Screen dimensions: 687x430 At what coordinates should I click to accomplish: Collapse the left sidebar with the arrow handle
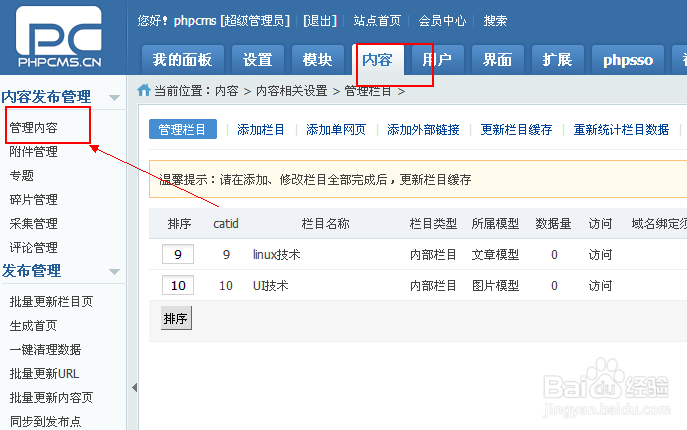click(135, 387)
